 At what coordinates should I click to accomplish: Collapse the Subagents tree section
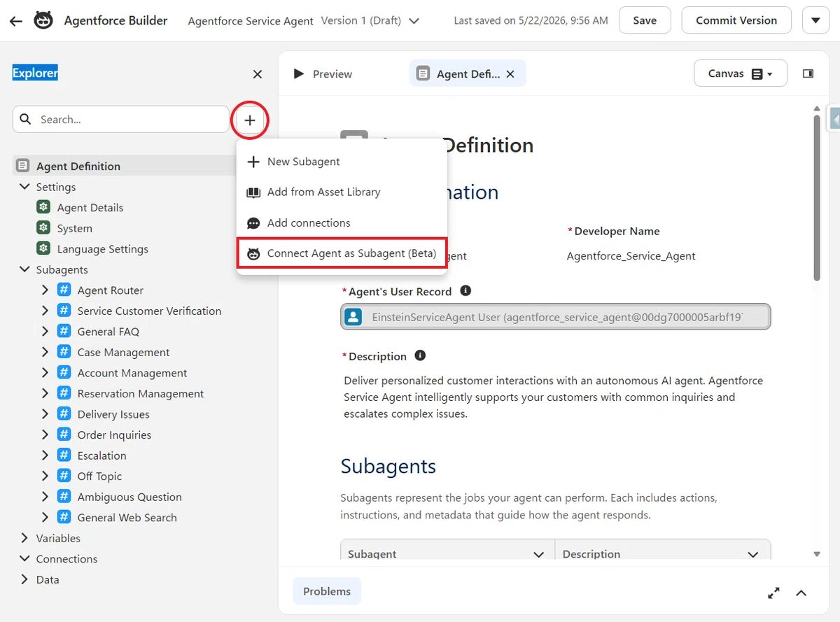(25, 269)
